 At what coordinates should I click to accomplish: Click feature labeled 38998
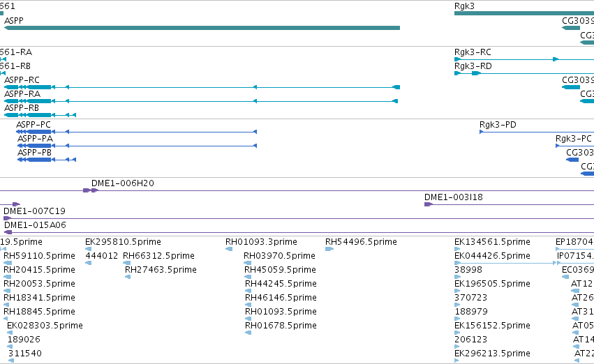click(468, 270)
